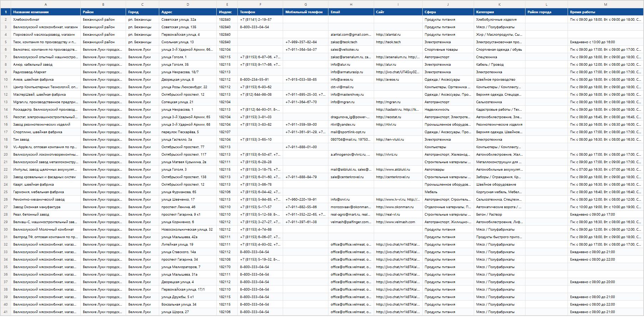This screenshot has width=644, height=322.
Task: Click the http://mgran.ru website cell
Action: click(398, 102)
